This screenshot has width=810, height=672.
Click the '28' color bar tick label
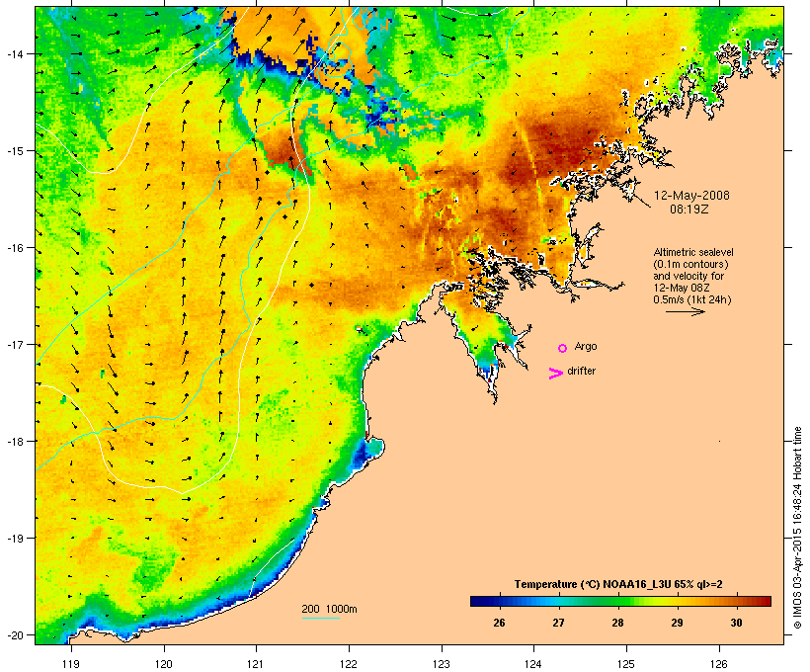coord(617,623)
